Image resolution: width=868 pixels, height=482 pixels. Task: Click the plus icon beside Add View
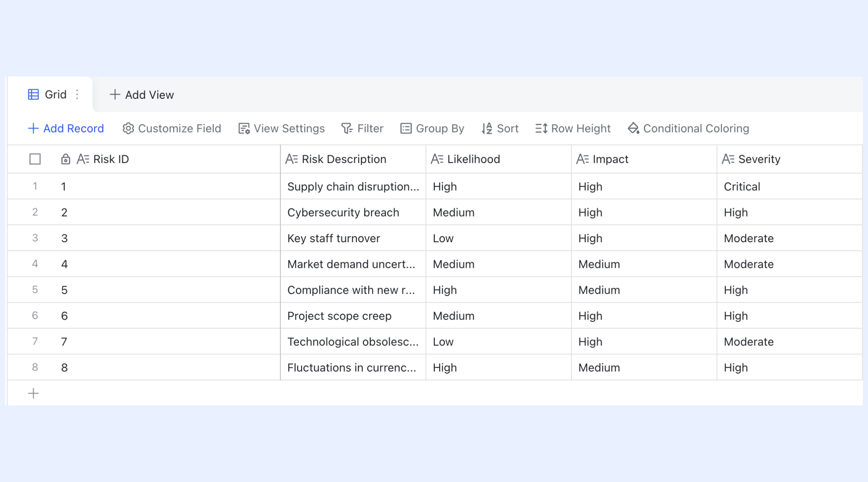point(115,94)
